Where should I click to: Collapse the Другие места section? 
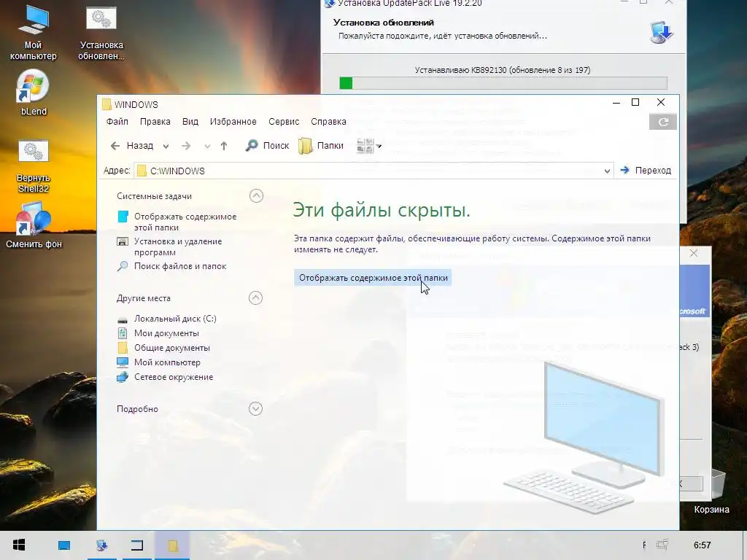[256, 298]
